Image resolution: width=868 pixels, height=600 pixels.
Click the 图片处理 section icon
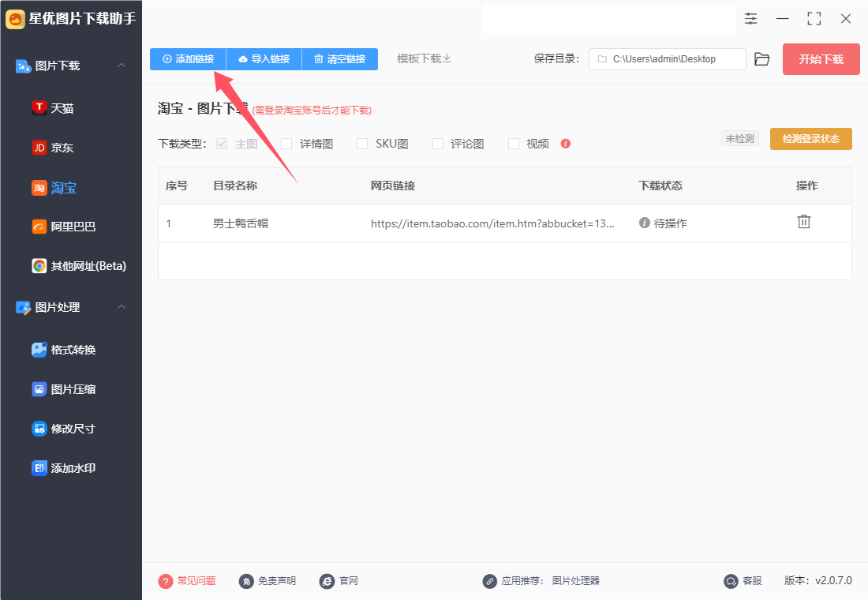click(x=23, y=307)
